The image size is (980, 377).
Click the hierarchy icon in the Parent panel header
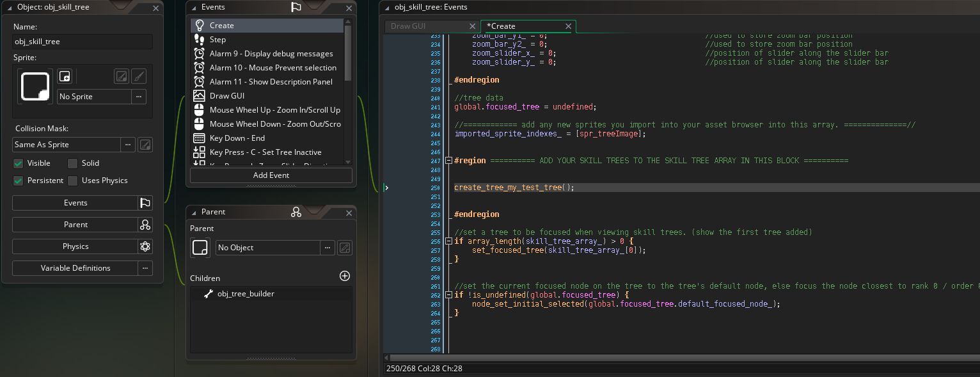click(x=296, y=212)
